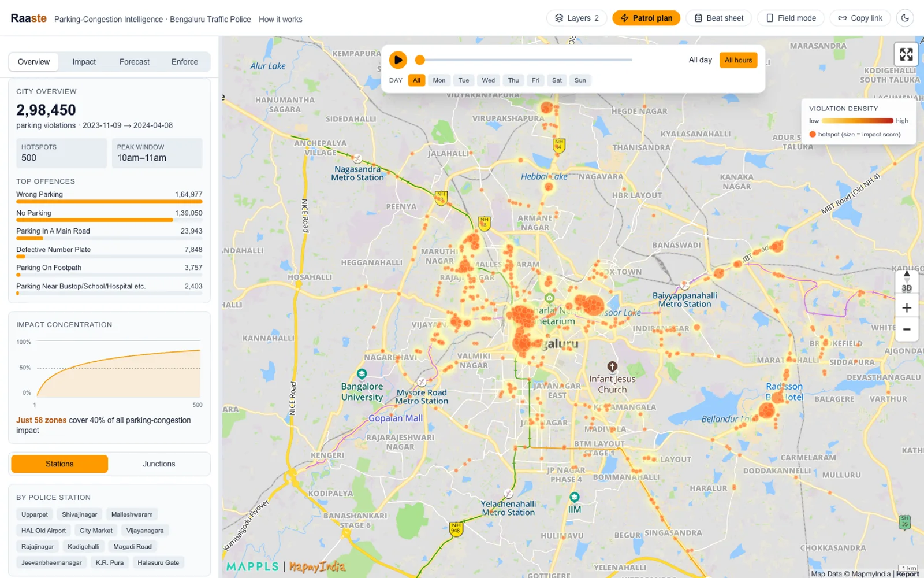Select Halasuru Gate station chip
The width and height of the screenshot is (924, 578).
(158, 563)
